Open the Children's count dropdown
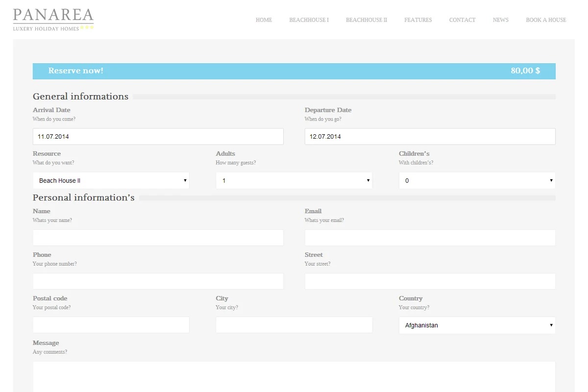Image resolution: width=588 pixels, height=392 pixels. pyautogui.click(x=477, y=180)
